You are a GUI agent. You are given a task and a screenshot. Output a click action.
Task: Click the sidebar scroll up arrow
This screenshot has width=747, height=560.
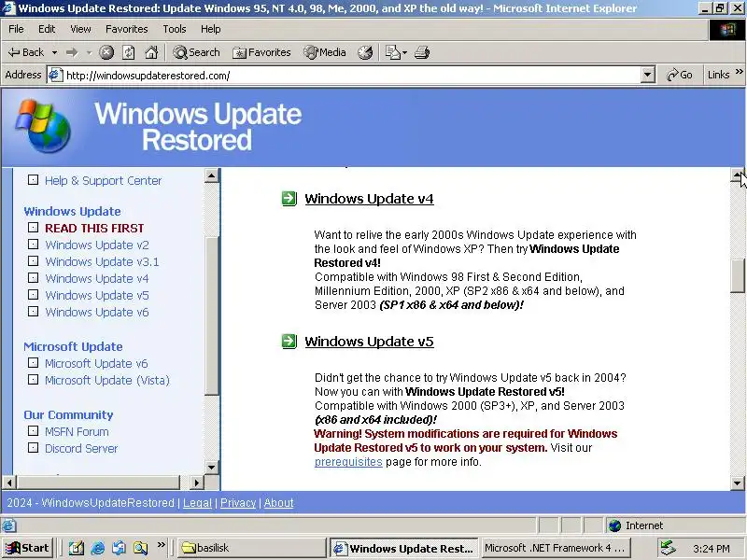pos(212,175)
